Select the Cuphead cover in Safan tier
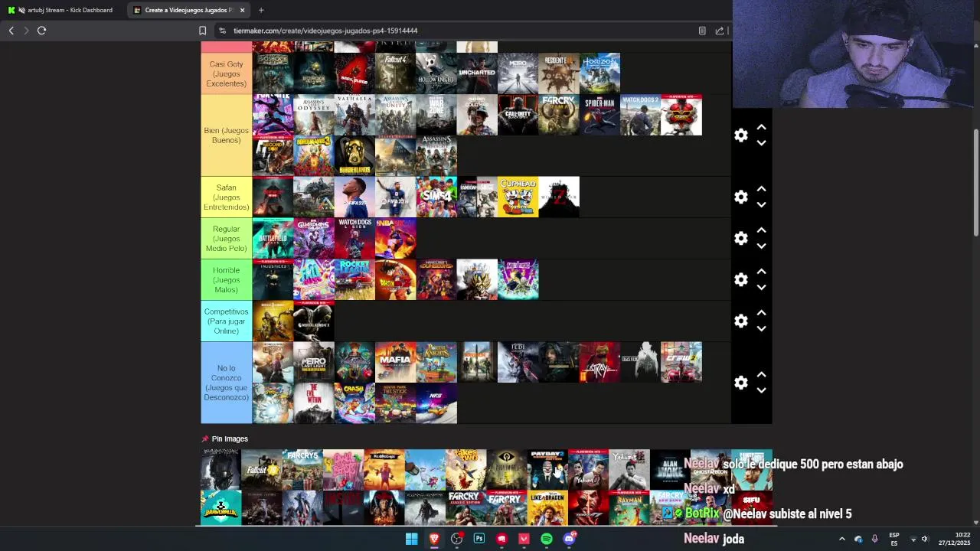Viewport: 980px width, 551px height. pos(518,197)
